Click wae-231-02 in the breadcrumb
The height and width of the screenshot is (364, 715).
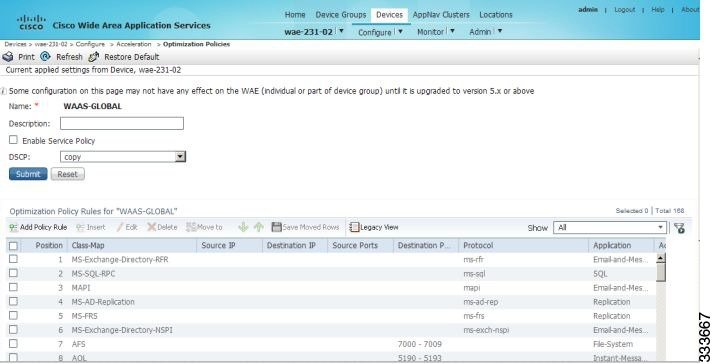point(51,44)
